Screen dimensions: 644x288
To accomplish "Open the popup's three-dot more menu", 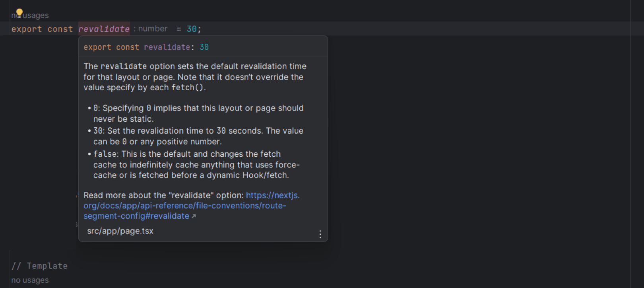I will (x=320, y=234).
